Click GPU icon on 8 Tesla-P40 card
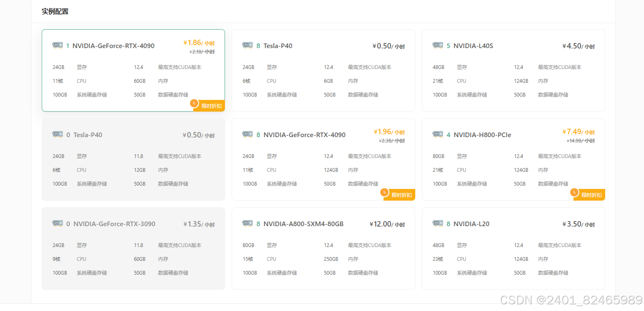 click(247, 45)
